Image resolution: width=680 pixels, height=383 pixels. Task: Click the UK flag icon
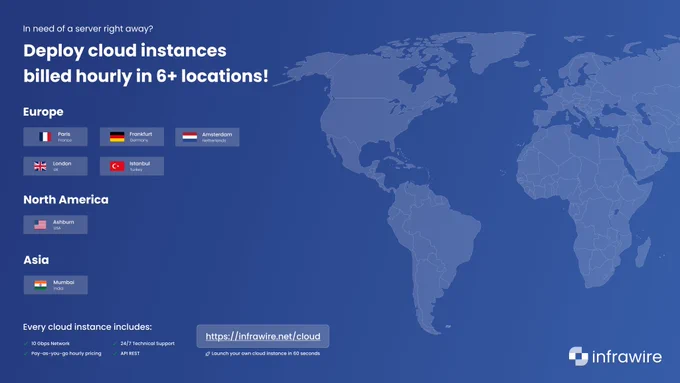(40, 166)
